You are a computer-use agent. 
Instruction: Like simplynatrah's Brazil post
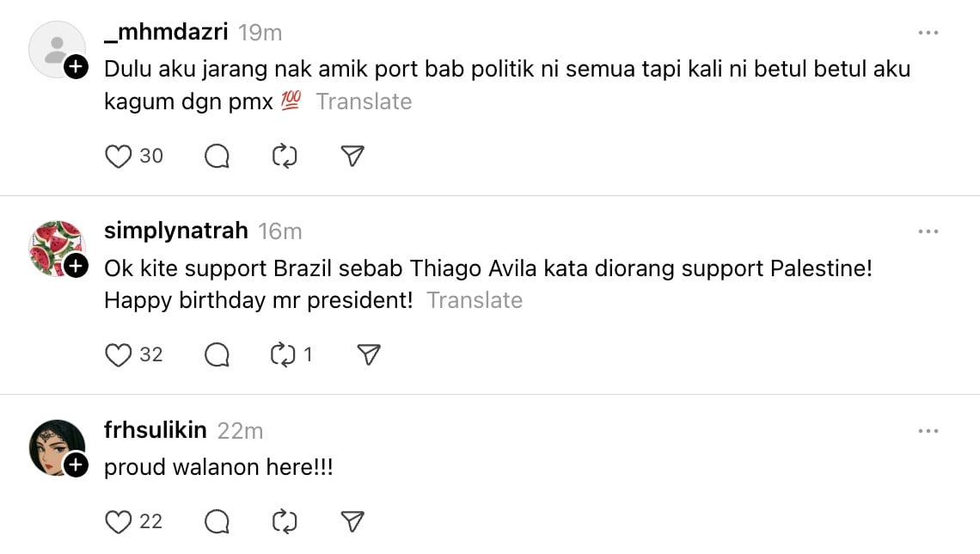(x=118, y=354)
